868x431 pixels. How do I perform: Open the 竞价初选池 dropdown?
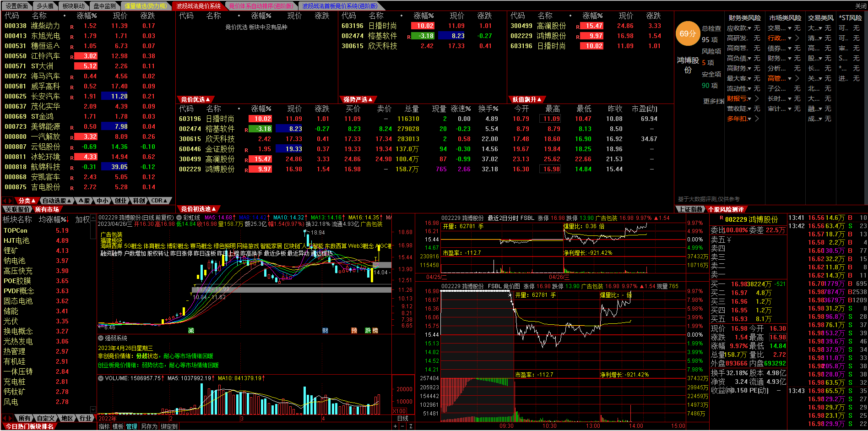(x=198, y=209)
